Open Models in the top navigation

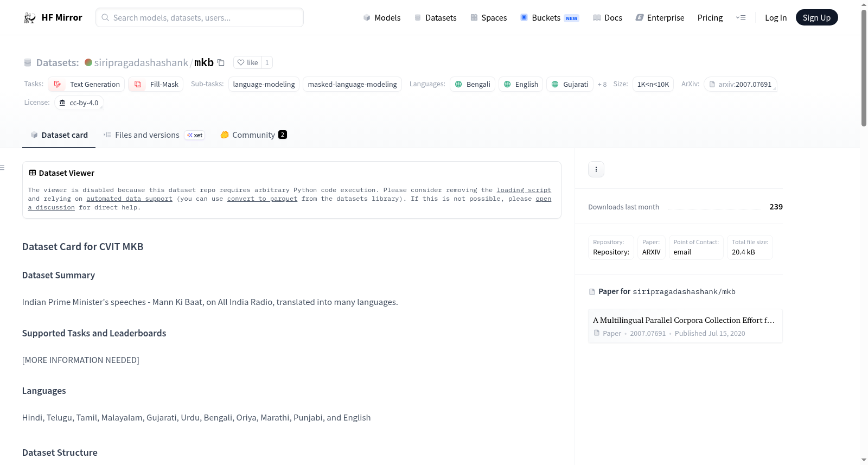tap(382, 17)
